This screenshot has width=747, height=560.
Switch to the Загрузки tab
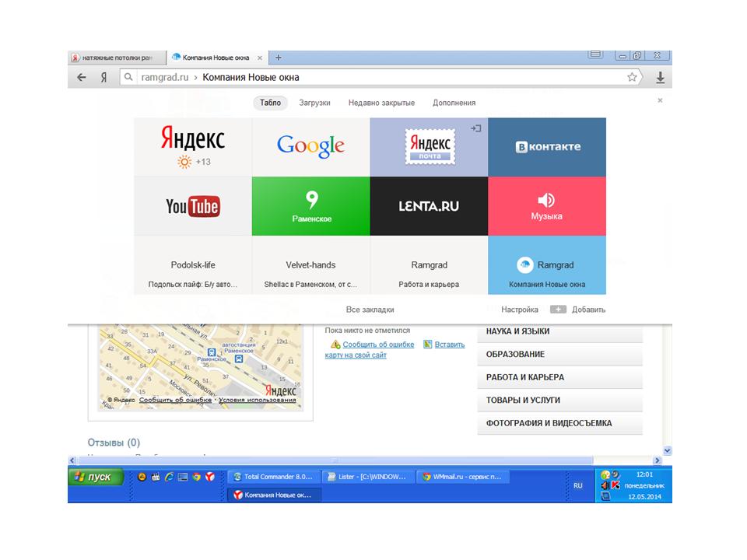click(x=314, y=103)
